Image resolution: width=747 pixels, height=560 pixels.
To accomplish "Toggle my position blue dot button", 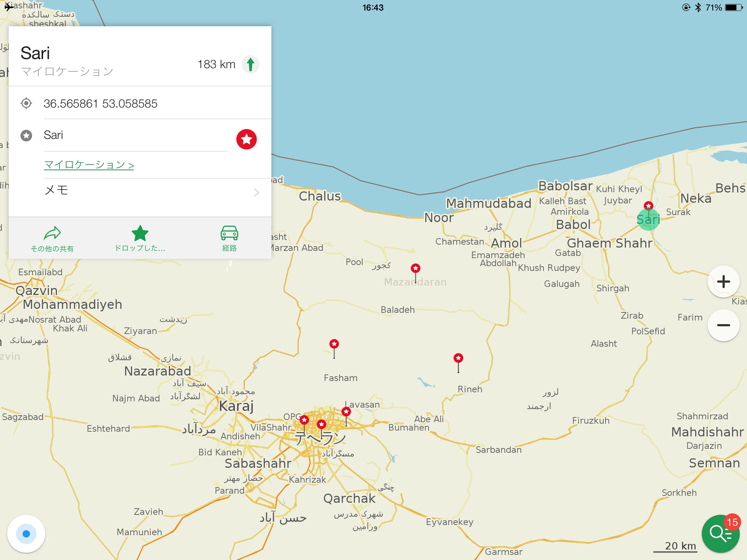I will click(x=26, y=534).
